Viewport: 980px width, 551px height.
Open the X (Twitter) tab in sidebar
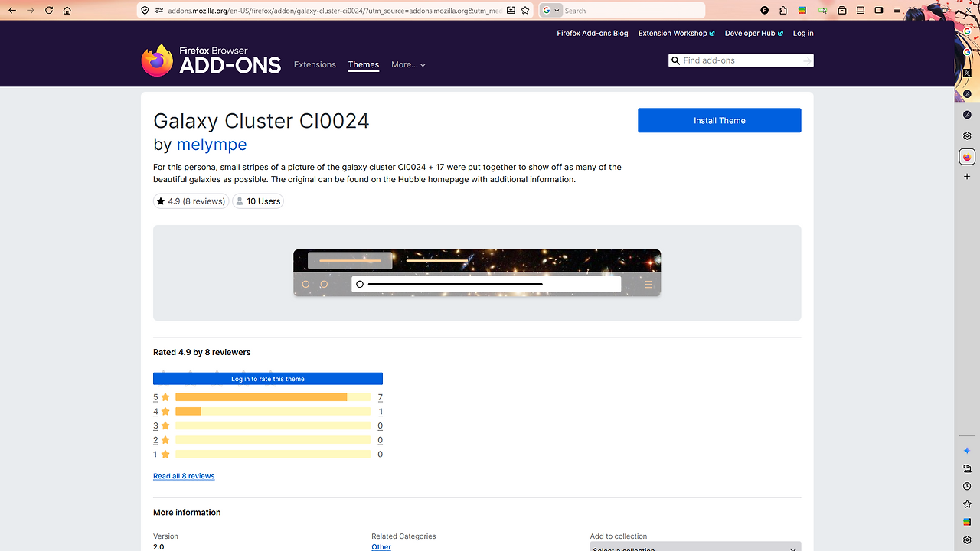pos(967,72)
